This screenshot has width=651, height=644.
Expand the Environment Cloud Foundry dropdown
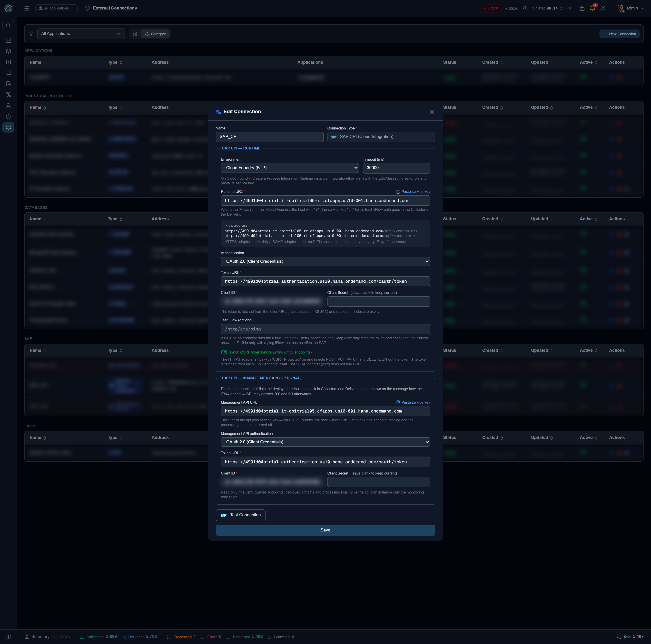(x=290, y=168)
